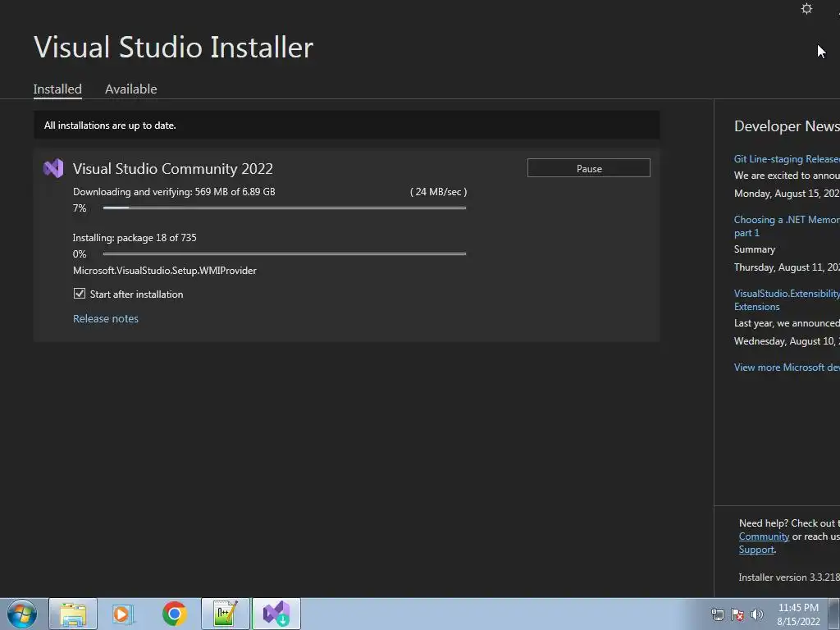Click the Show desktop button on taskbar

tap(834, 614)
